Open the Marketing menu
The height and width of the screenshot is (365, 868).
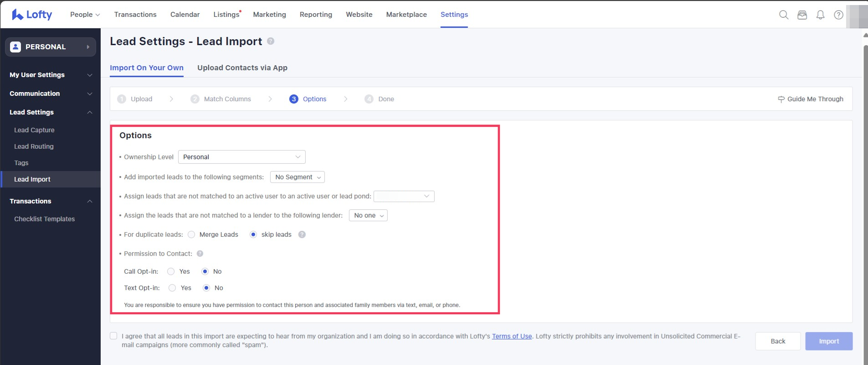(x=269, y=15)
